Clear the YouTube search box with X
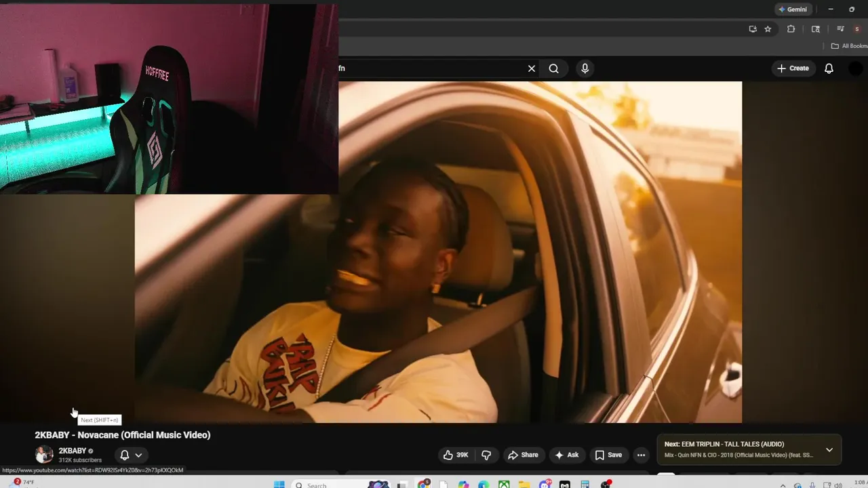The height and width of the screenshot is (488, 868). [x=532, y=68]
